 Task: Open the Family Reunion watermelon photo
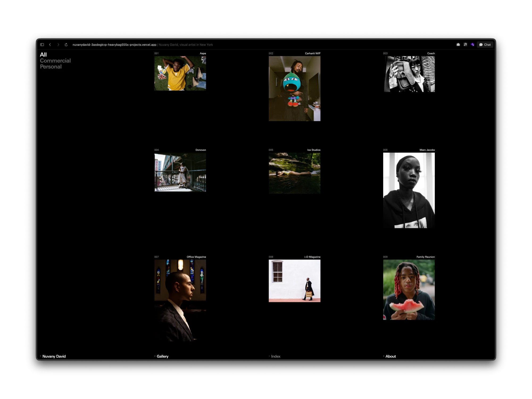[409, 290]
